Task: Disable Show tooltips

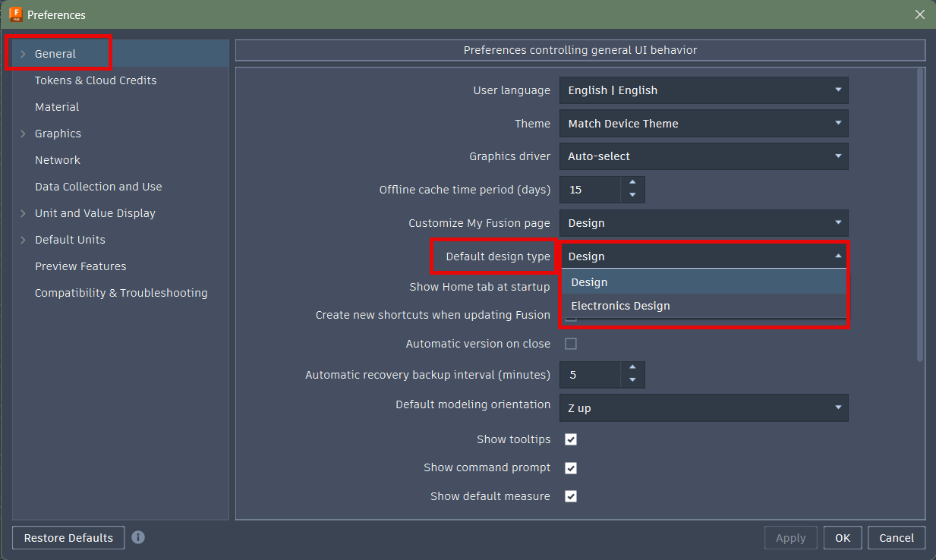Action: (570, 439)
